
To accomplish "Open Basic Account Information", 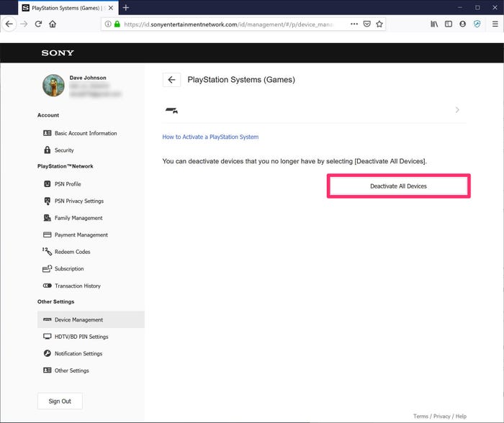I will pos(80,133).
